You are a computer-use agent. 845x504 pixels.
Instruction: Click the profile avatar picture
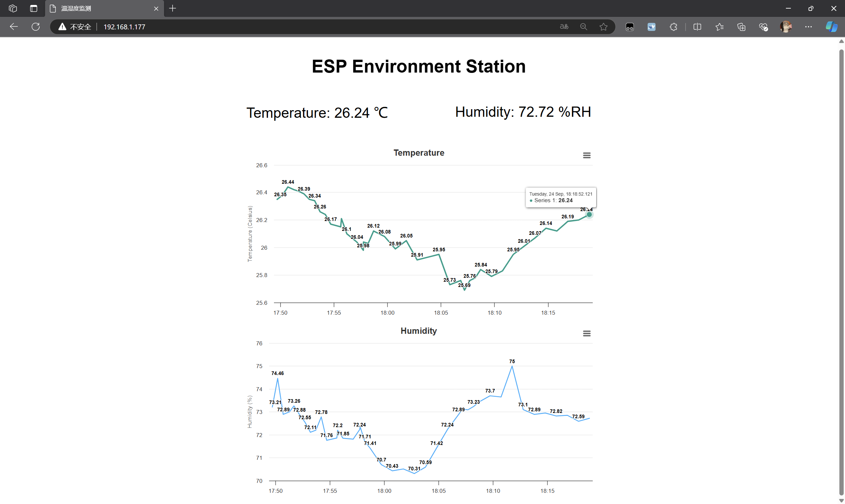[786, 26]
